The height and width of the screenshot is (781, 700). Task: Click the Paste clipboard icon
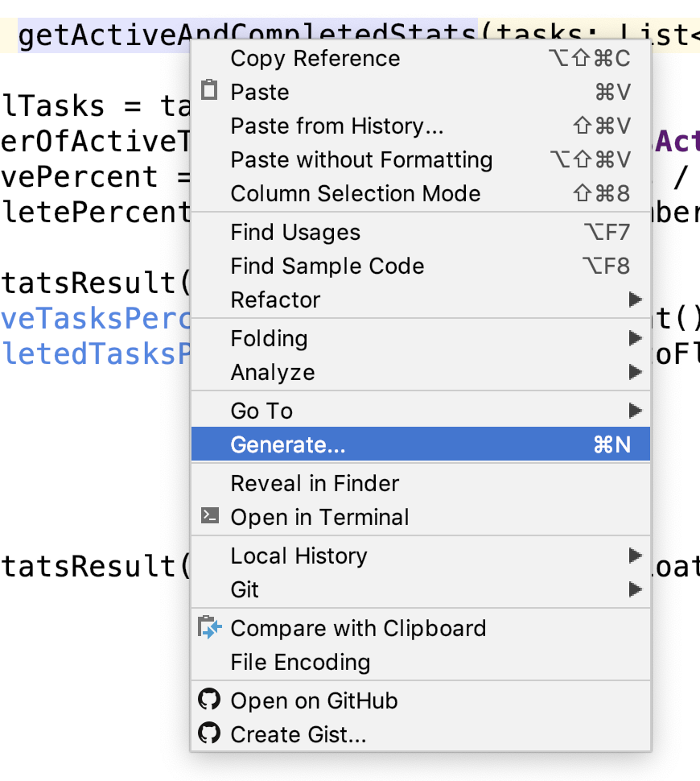(209, 91)
